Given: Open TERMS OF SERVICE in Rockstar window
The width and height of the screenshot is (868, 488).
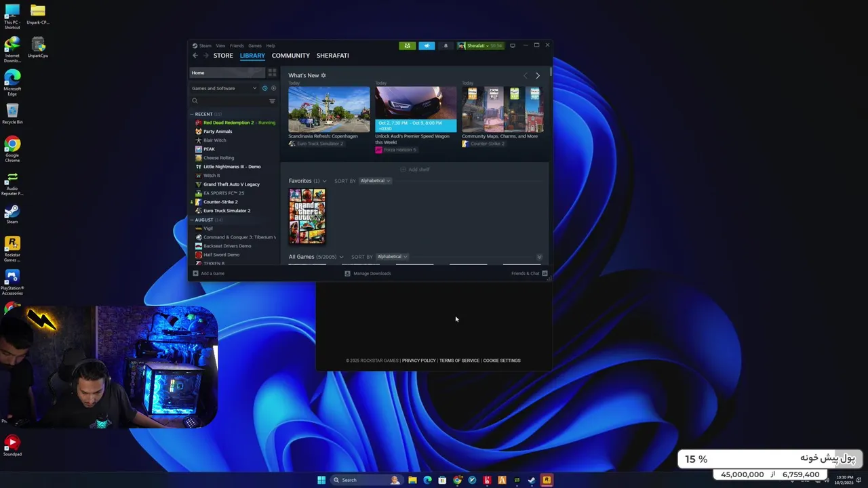Looking at the screenshot, I should coord(459,361).
